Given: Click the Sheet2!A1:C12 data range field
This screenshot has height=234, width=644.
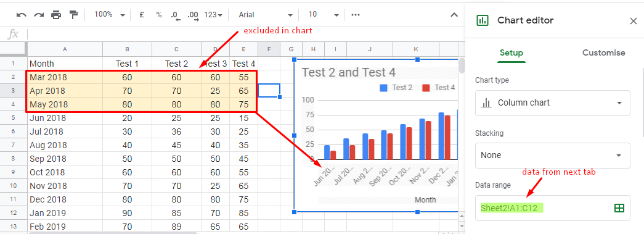Looking at the screenshot, I should tap(552, 208).
